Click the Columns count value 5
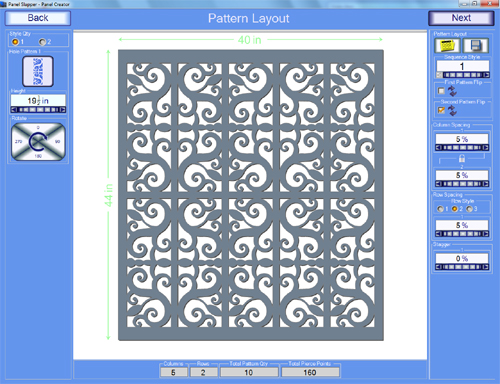 tap(173, 372)
